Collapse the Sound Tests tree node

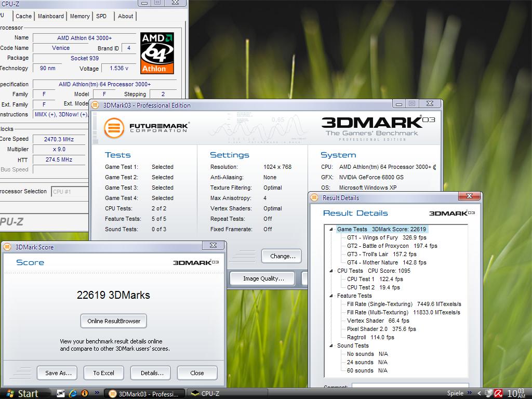point(331,345)
